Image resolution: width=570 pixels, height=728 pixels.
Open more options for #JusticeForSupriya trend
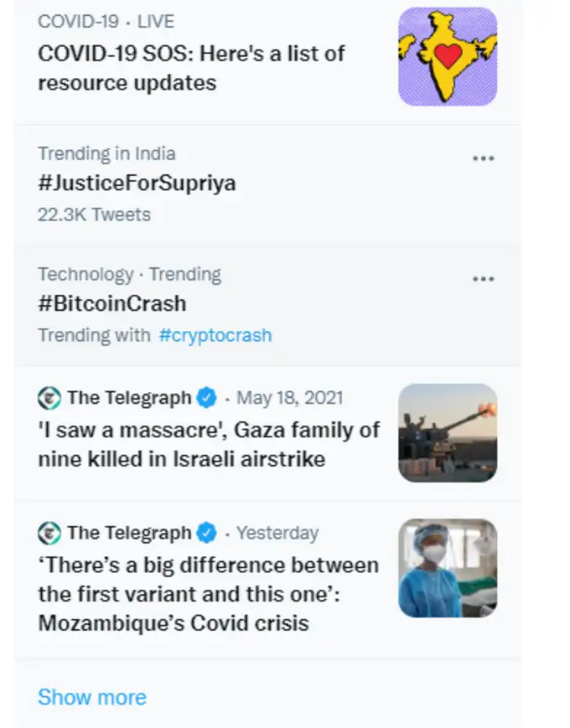tap(483, 158)
